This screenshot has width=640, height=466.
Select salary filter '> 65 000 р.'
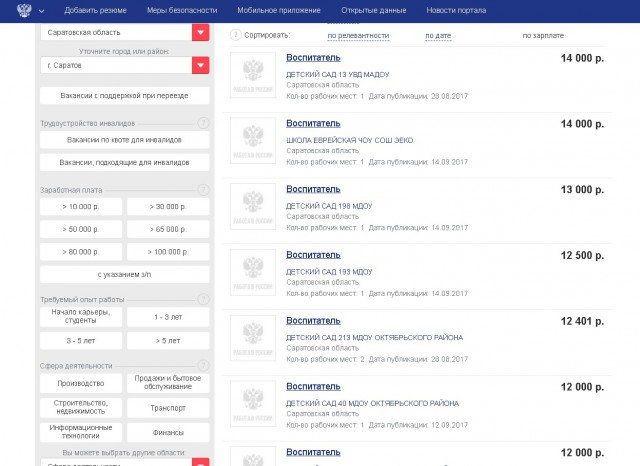click(x=168, y=229)
